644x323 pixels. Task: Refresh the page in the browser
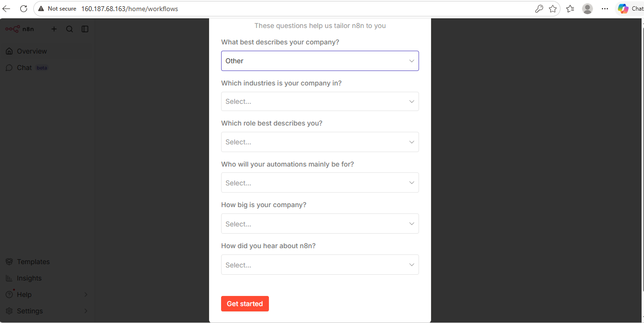click(23, 9)
